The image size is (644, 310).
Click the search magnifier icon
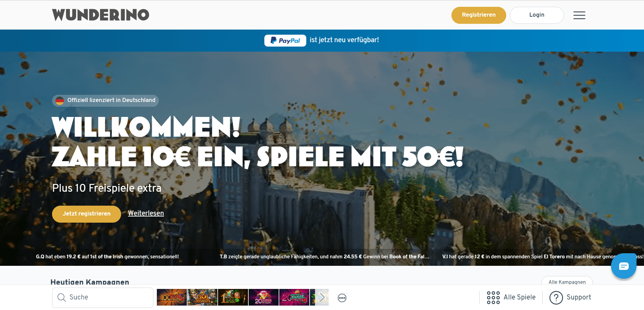[62, 297]
